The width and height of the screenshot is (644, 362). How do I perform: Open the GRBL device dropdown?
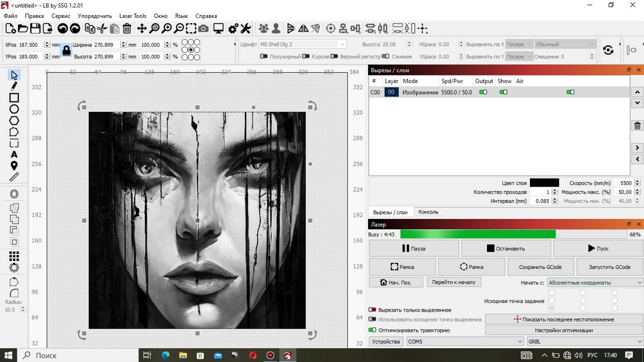point(585,342)
